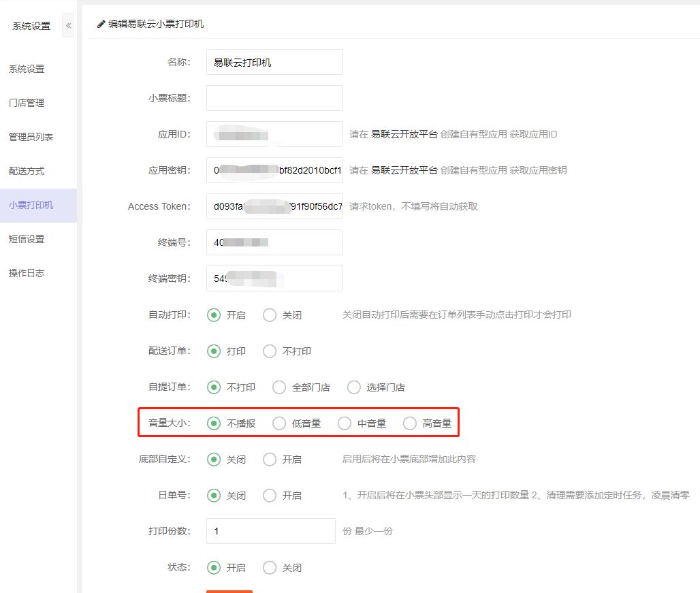Choose 不打印 for 配送订单
Image resolution: width=700 pixels, height=593 pixels.
(270, 351)
